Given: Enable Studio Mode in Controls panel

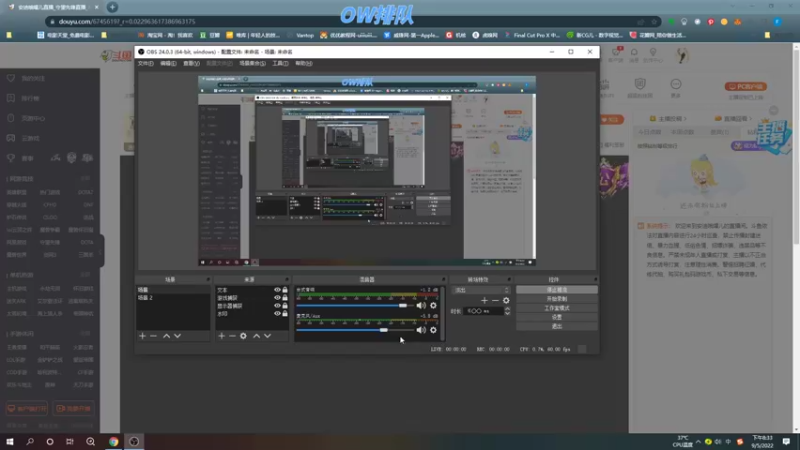Looking at the screenshot, I should (557, 308).
